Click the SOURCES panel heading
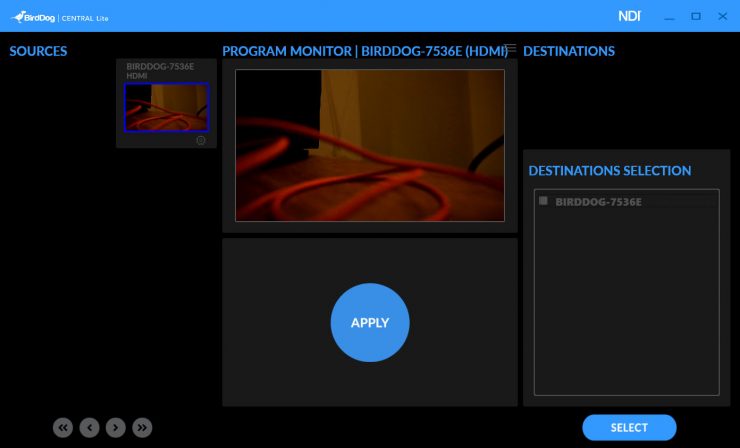 coord(38,51)
